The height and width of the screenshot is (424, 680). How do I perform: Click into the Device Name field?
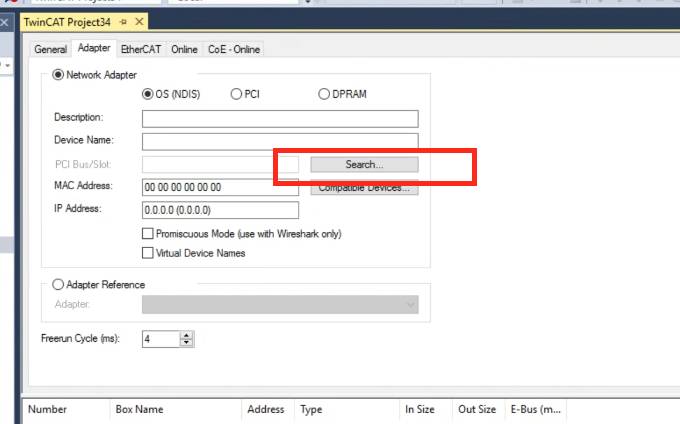tap(280, 141)
